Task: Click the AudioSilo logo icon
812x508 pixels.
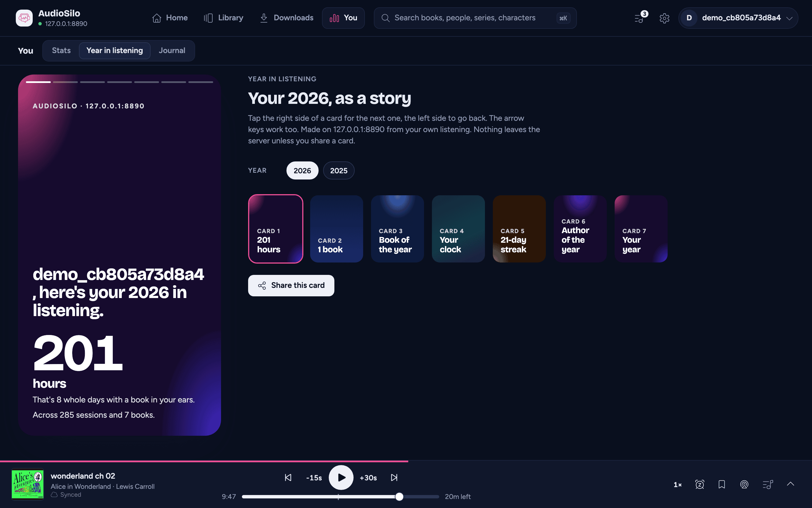Action: pyautogui.click(x=24, y=18)
